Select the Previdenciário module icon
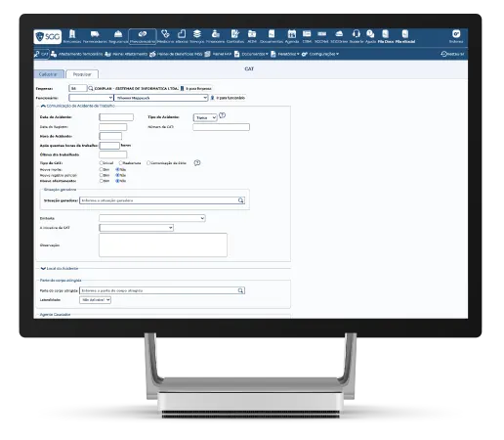The image size is (504, 440). tap(143, 36)
